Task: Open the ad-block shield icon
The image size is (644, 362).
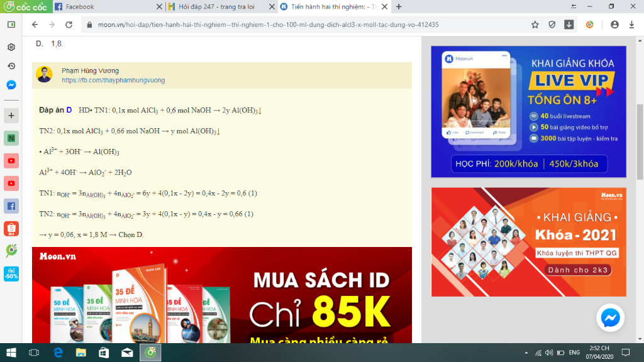Action: tap(552, 25)
